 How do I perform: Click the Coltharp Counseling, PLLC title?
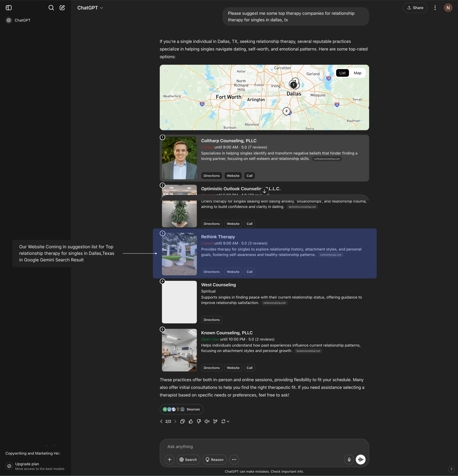click(229, 141)
